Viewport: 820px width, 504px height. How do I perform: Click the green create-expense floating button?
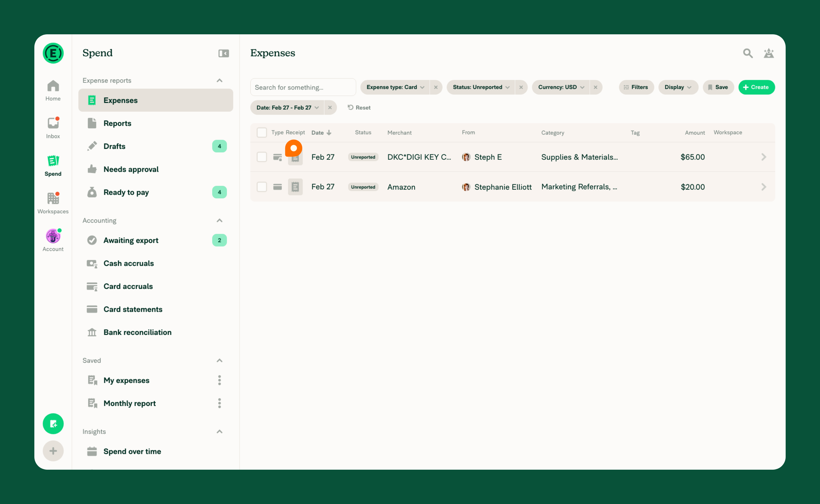point(53,424)
